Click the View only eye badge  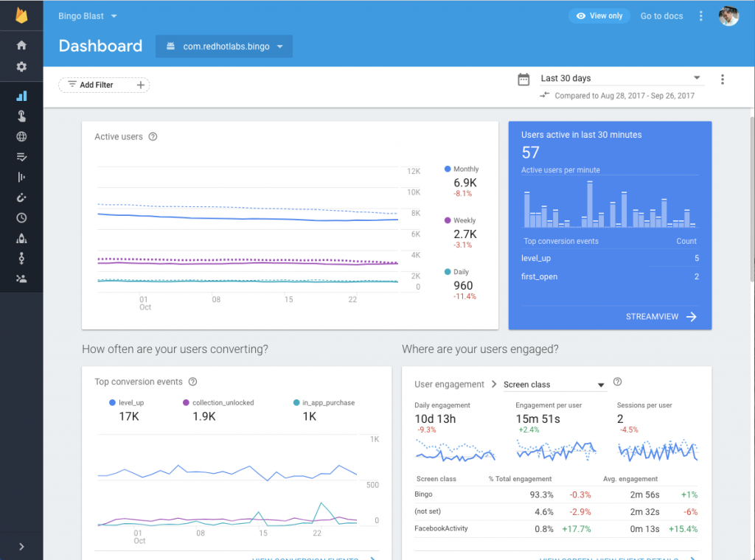coord(599,16)
